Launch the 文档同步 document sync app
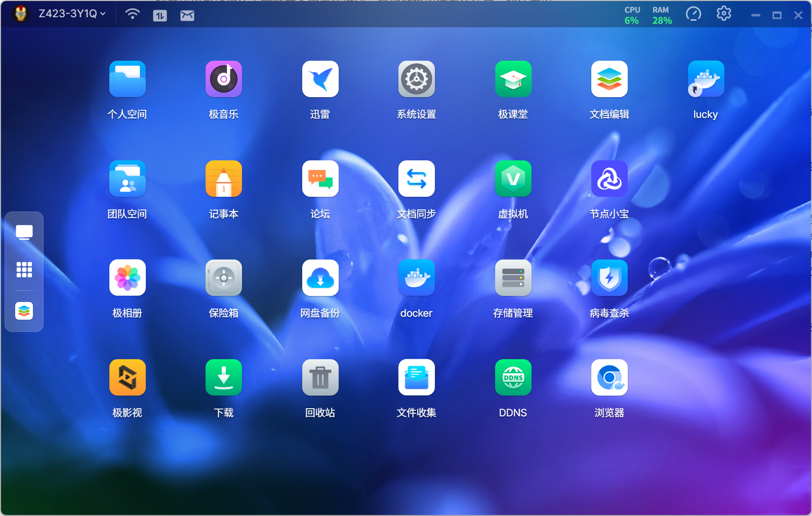The width and height of the screenshot is (812, 516). click(x=417, y=179)
